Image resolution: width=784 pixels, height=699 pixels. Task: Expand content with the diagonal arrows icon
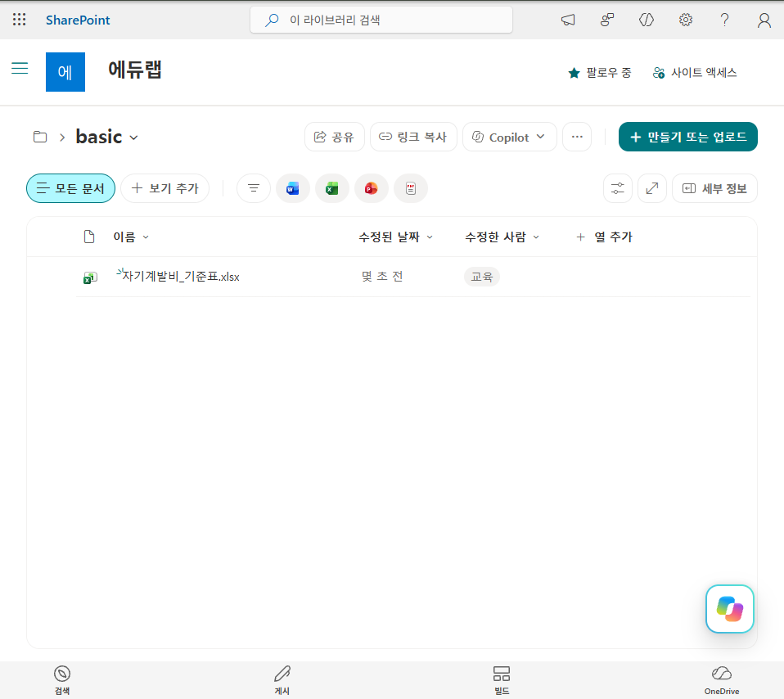pos(652,188)
